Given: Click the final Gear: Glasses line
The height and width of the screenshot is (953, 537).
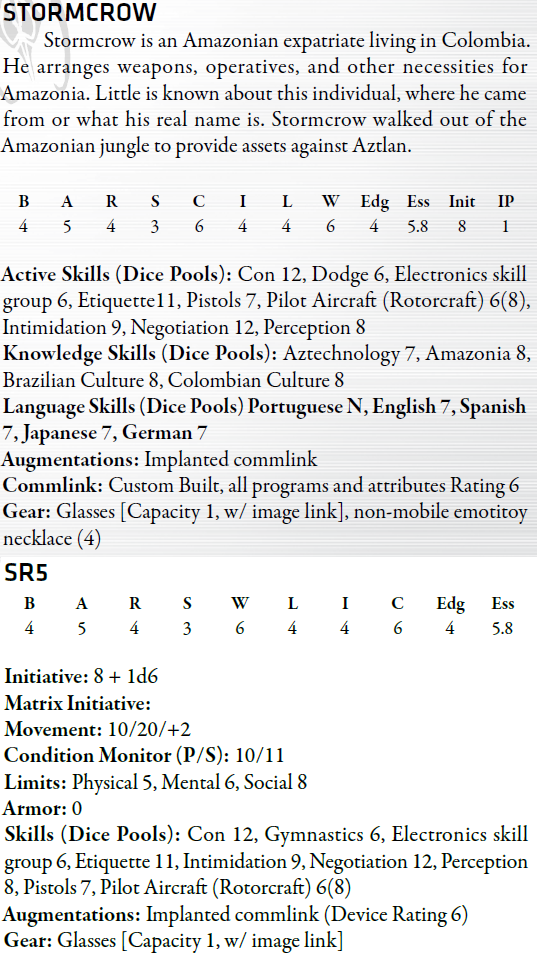Looking at the screenshot, I should coord(173,940).
